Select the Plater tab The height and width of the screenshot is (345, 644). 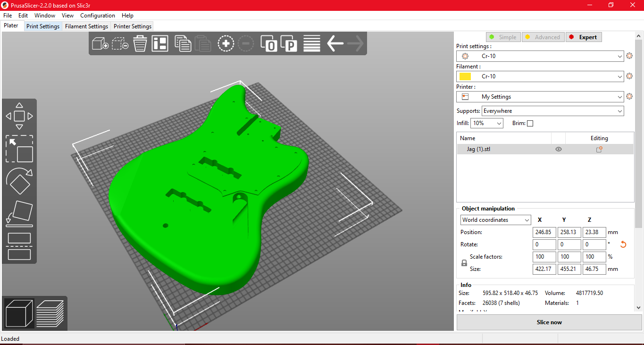(x=11, y=25)
